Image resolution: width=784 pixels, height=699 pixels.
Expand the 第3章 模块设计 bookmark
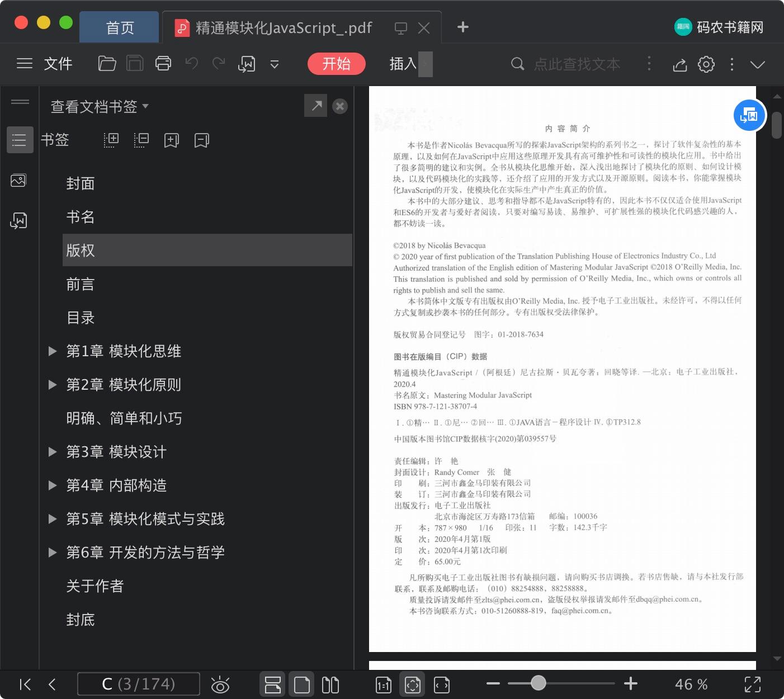point(53,452)
